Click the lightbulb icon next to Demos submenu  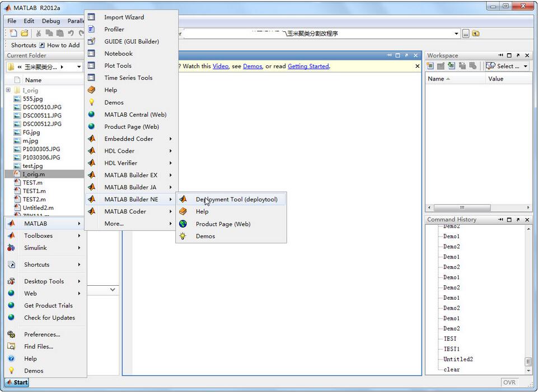(x=183, y=236)
